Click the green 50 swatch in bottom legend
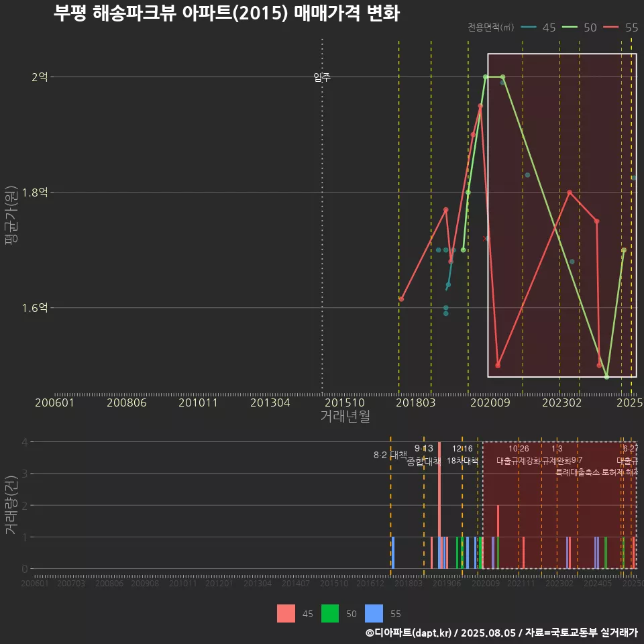This screenshot has width=644, height=644. (330, 614)
